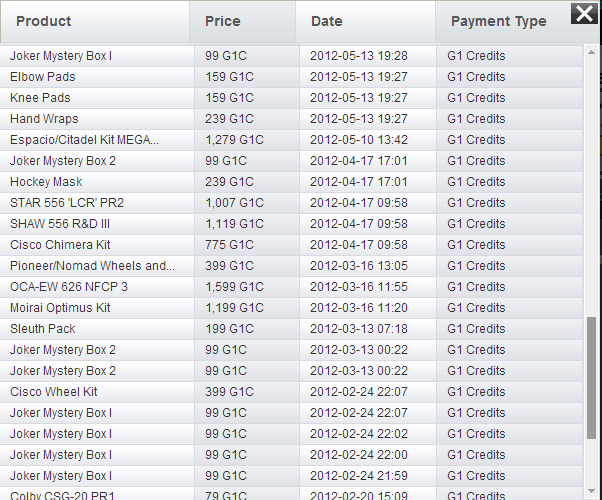The width and height of the screenshot is (602, 500).
Task: Close the purchase history window
Action: (583, 13)
